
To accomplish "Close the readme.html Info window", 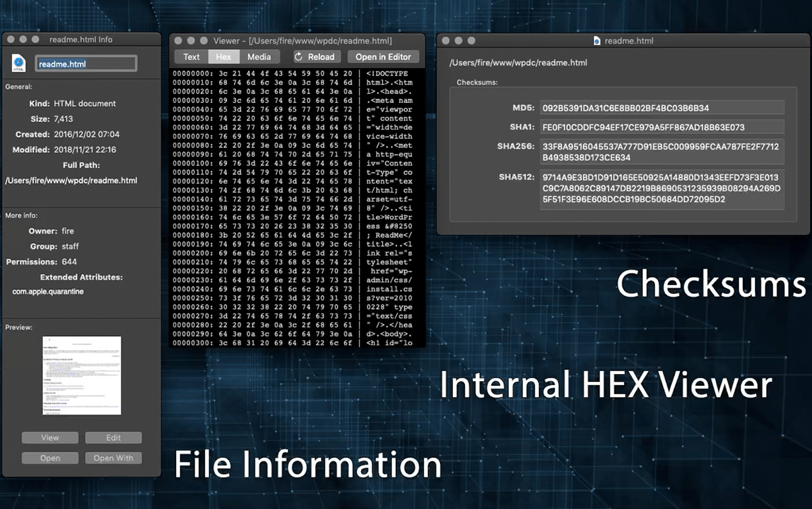I will click(x=11, y=39).
